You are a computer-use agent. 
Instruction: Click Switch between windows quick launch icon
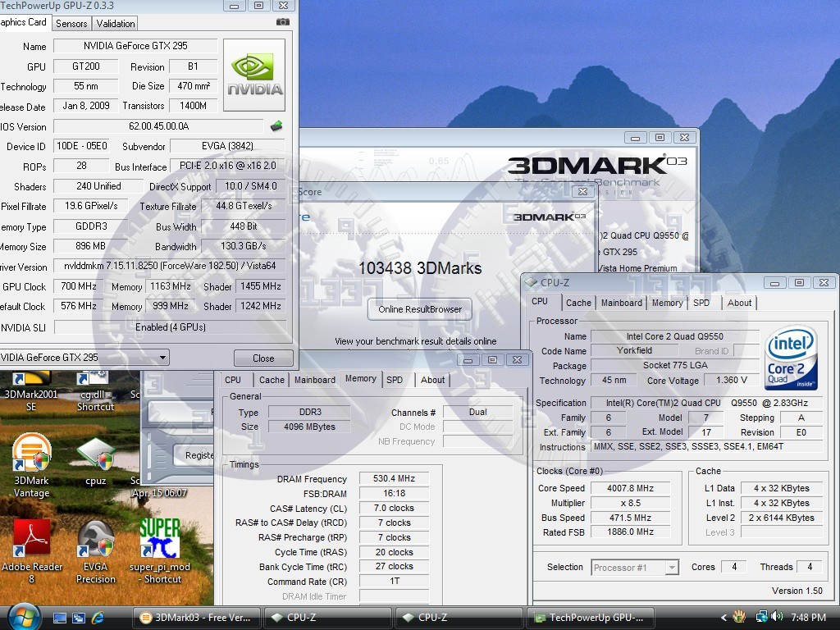point(79,618)
